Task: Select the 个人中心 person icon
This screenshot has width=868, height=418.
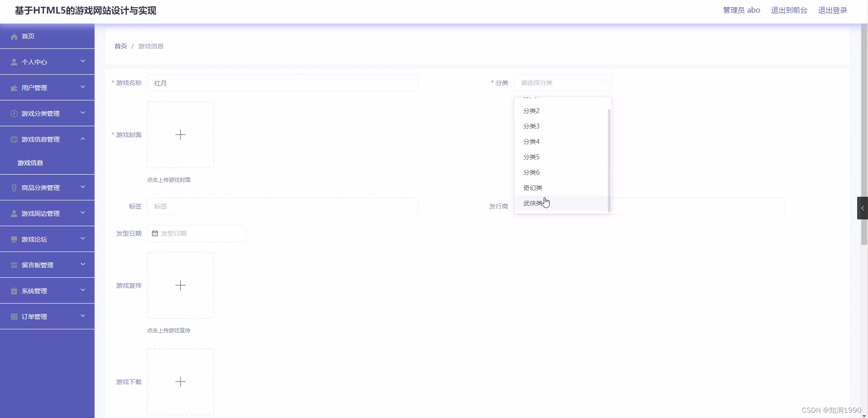Action: coord(14,62)
